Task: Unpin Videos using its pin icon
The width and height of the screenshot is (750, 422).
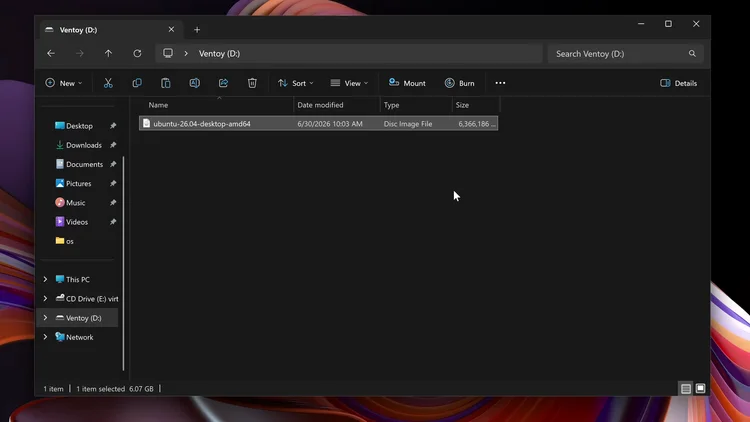Action: (113, 222)
